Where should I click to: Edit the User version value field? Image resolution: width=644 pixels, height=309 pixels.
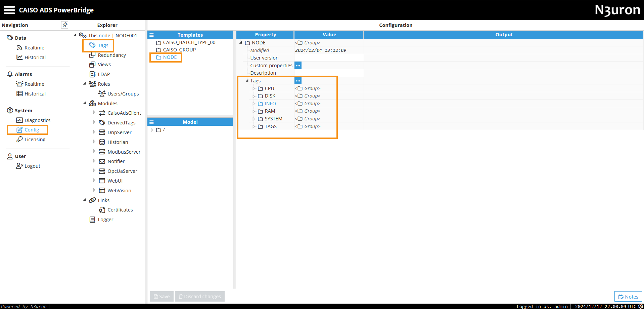(x=329, y=58)
